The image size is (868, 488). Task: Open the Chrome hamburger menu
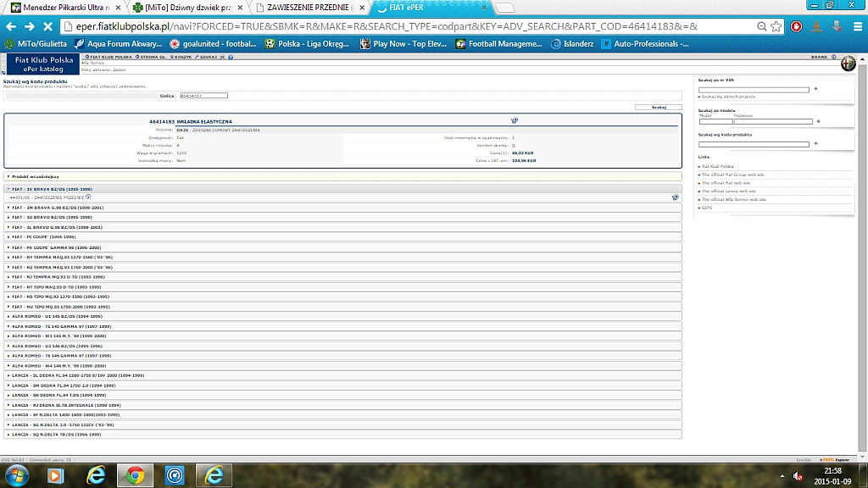tap(858, 26)
